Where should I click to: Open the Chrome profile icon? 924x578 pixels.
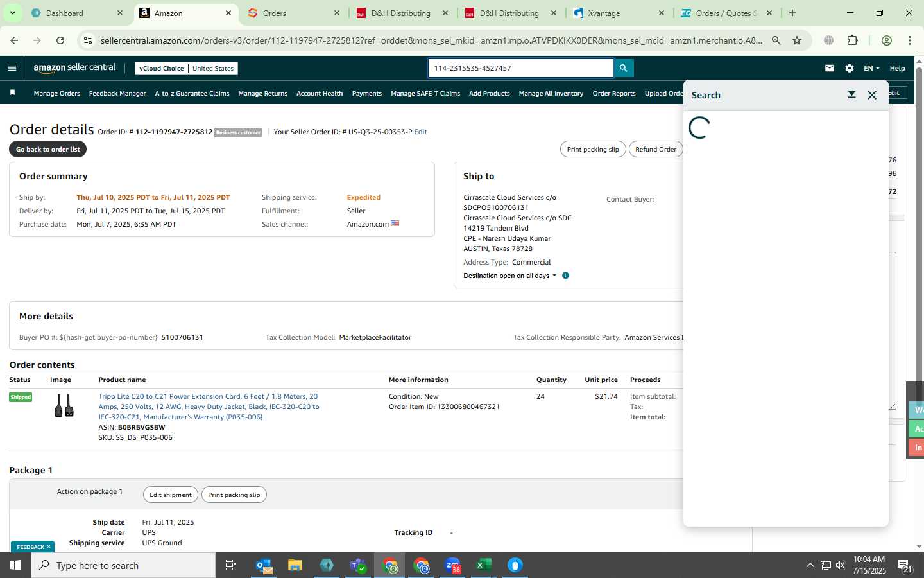pos(887,40)
